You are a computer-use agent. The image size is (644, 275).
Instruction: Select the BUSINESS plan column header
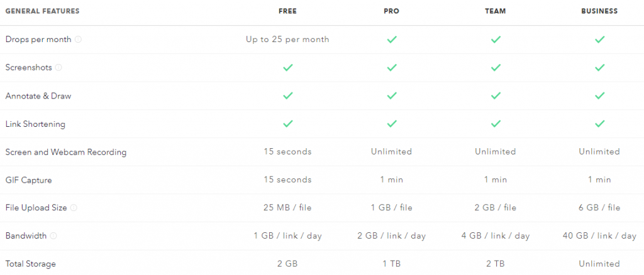[599, 11]
